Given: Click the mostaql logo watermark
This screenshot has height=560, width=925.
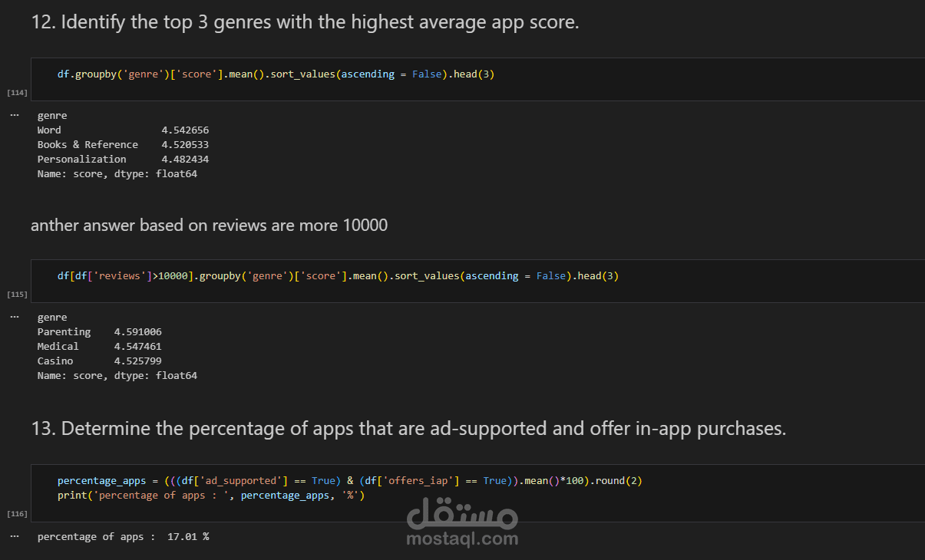Looking at the screenshot, I should (x=461, y=514).
